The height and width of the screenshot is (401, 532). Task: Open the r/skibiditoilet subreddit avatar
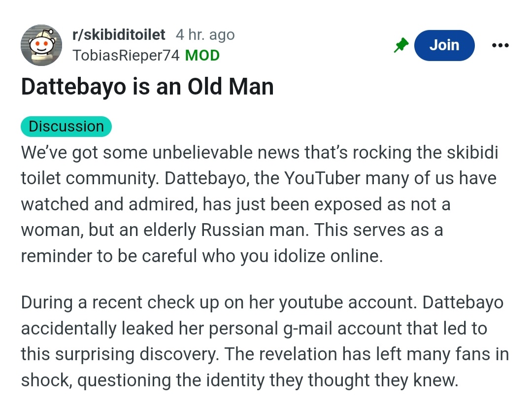point(41,45)
